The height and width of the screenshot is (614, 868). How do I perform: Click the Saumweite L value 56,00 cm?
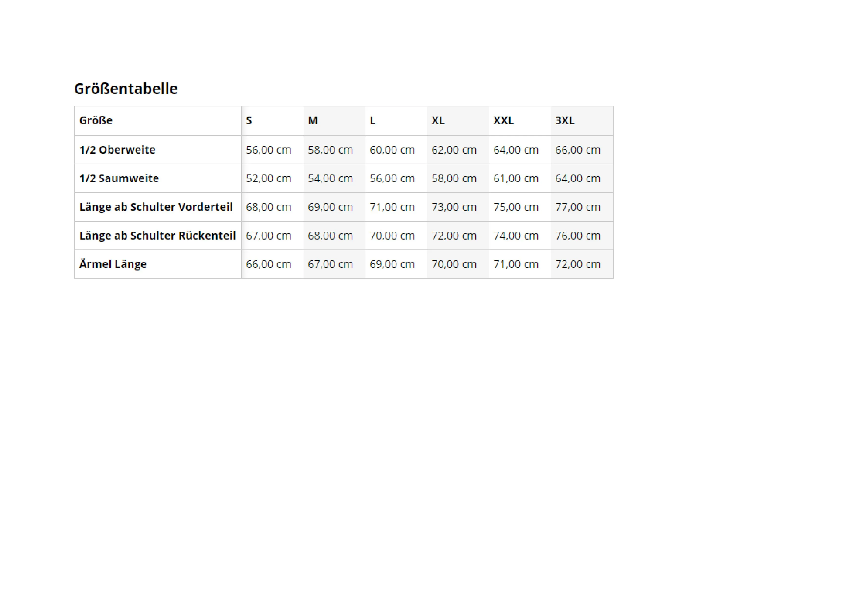(x=392, y=178)
